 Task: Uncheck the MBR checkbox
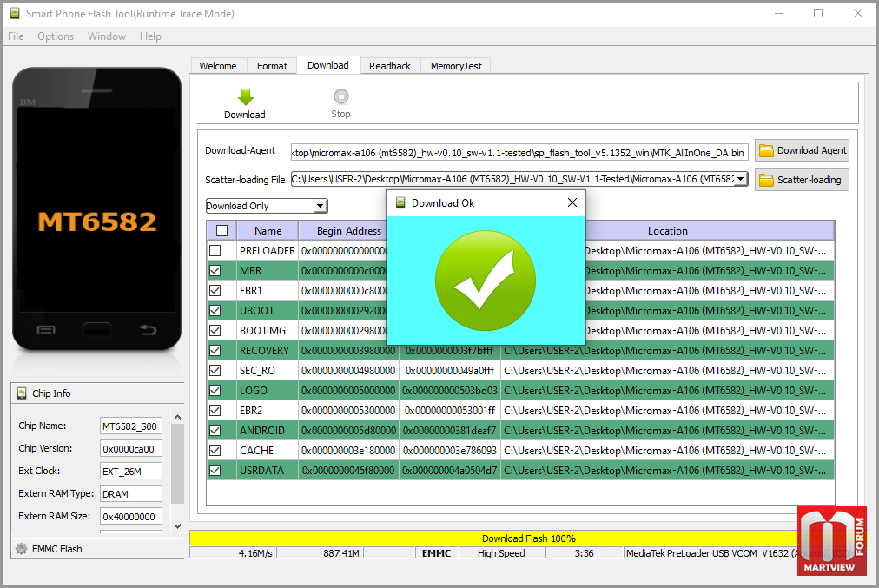click(215, 271)
